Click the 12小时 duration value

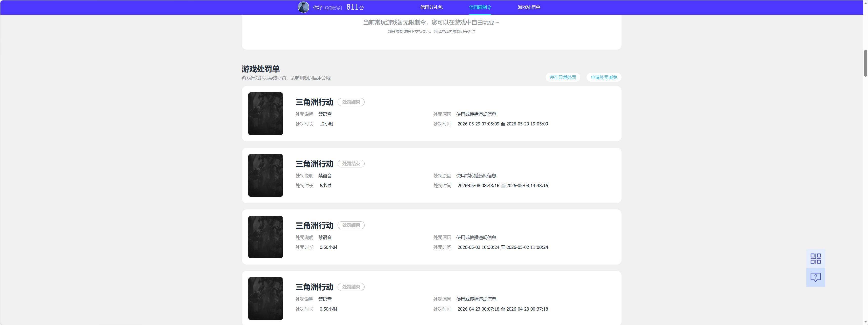(326, 124)
